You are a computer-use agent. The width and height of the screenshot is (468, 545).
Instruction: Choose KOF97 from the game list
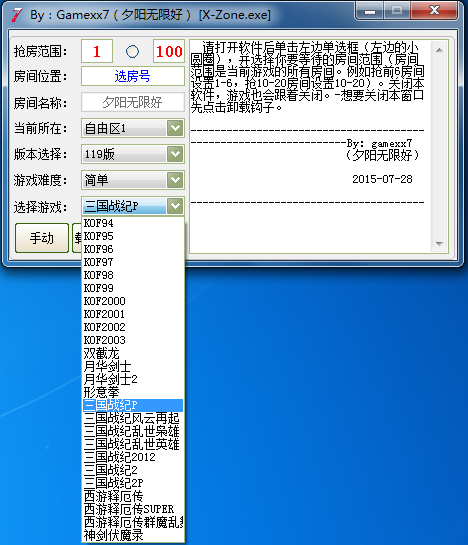[133, 262]
